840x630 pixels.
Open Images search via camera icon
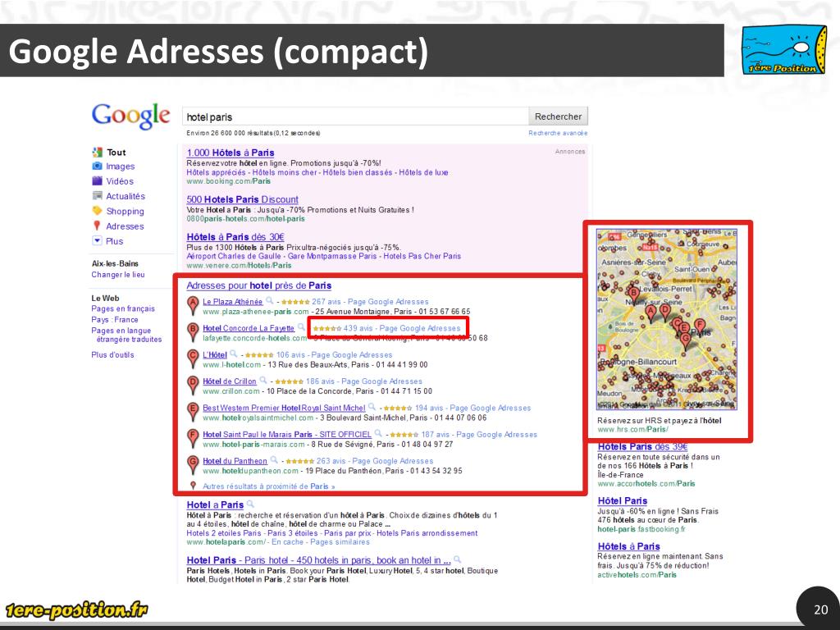click(97, 166)
